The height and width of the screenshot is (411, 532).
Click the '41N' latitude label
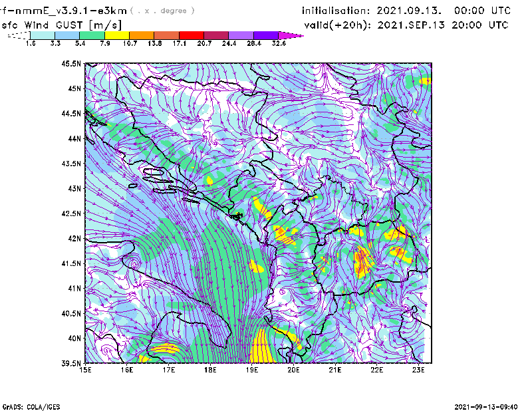coord(74,288)
